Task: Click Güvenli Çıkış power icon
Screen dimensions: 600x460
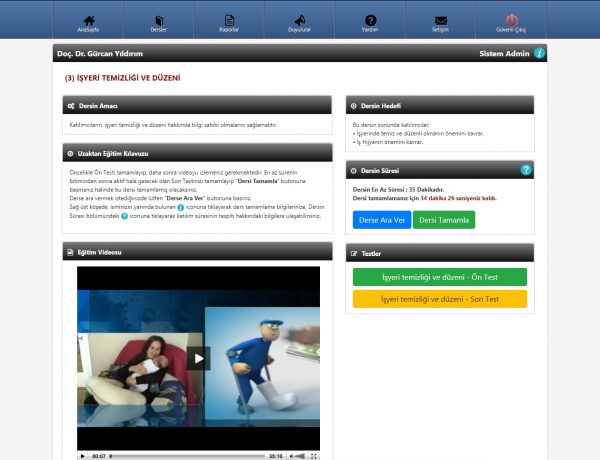Action: coord(512,20)
